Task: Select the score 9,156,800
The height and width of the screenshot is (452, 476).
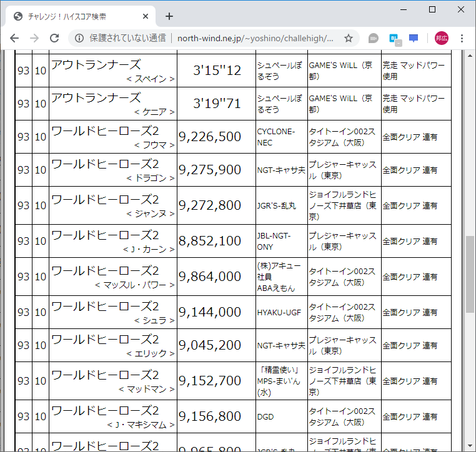Action: [x=210, y=416]
